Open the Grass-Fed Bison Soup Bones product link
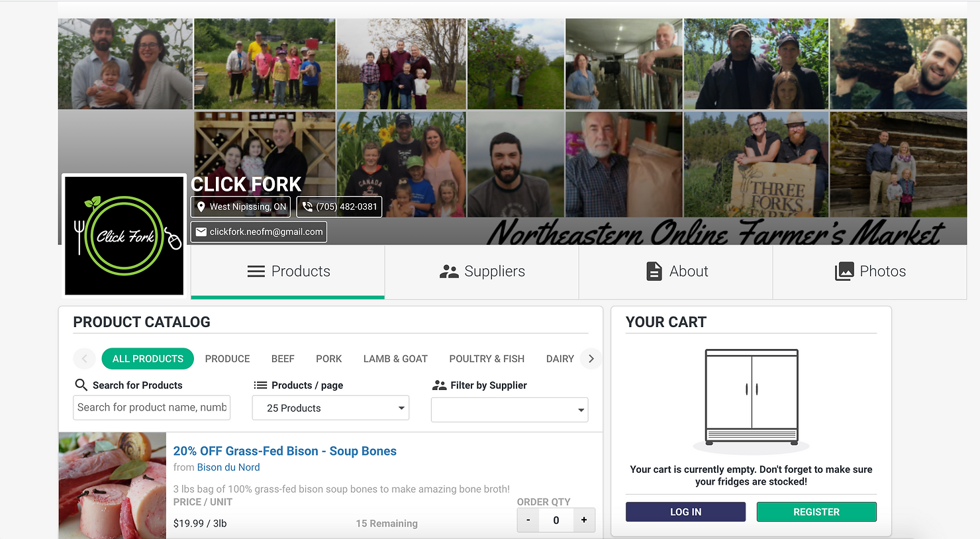The image size is (980, 539). coord(285,451)
